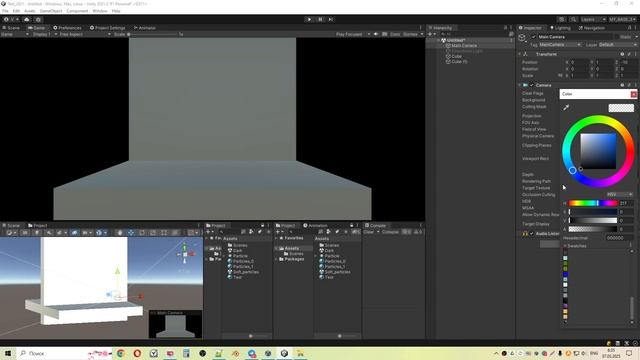Select the Move tool in Scene toolbar
Screen dimensions: 640x360
(x=131, y=233)
